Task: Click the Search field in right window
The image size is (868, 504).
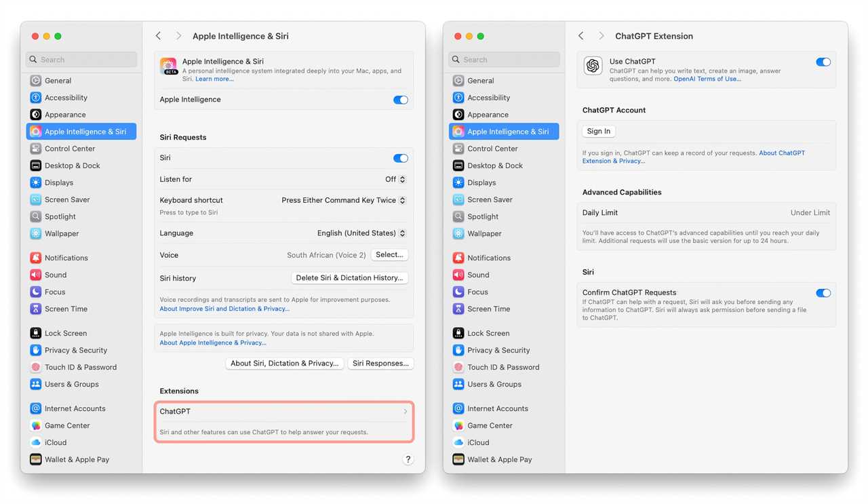Action: coord(504,60)
